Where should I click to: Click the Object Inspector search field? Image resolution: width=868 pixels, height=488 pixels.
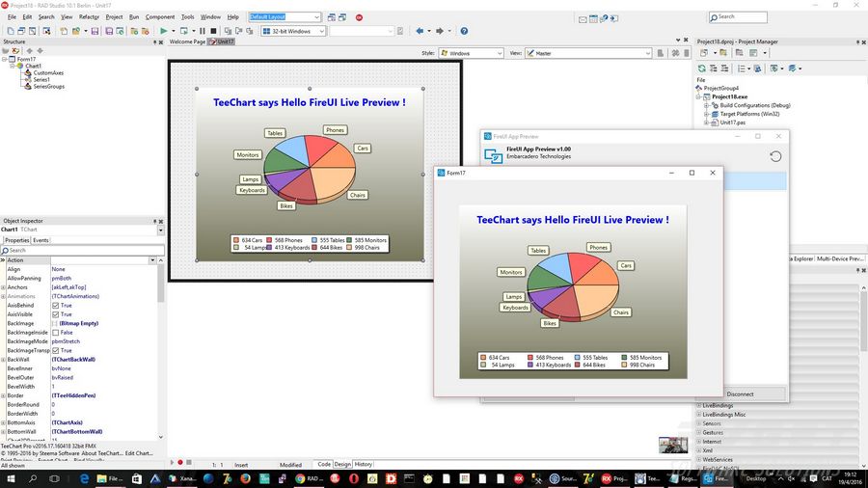83,250
